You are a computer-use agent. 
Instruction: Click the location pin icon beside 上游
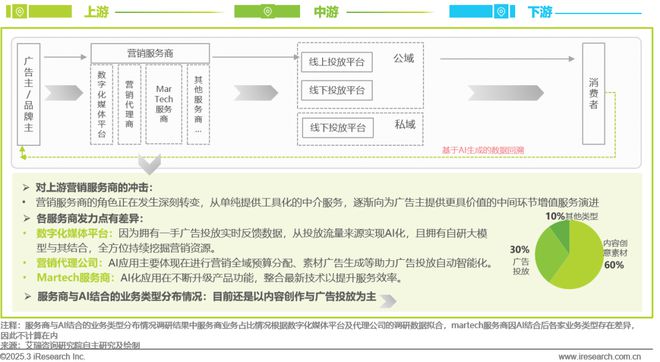click(x=19, y=12)
